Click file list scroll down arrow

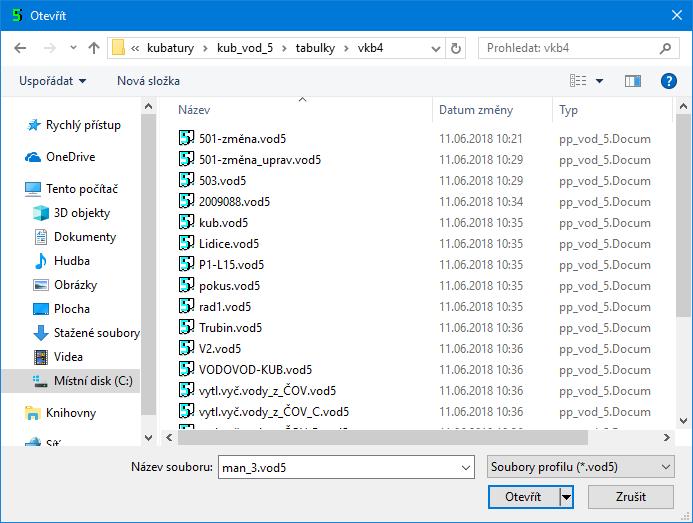pos(683,420)
